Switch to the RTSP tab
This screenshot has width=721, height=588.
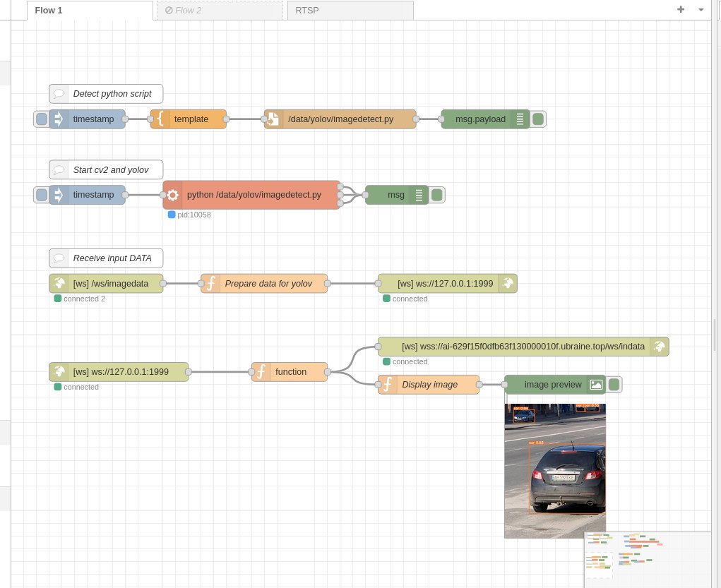(x=350, y=10)
